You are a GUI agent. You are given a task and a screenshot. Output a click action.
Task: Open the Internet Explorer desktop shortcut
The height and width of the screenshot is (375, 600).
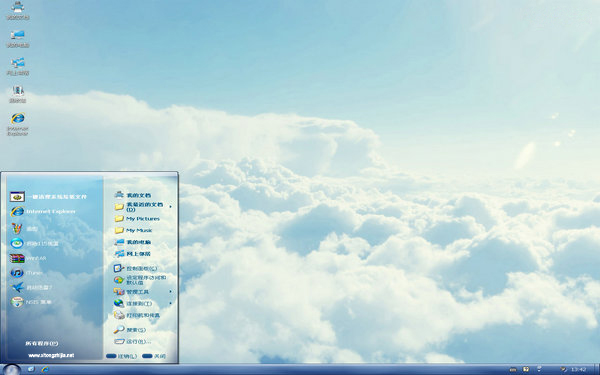coord(18,124)
